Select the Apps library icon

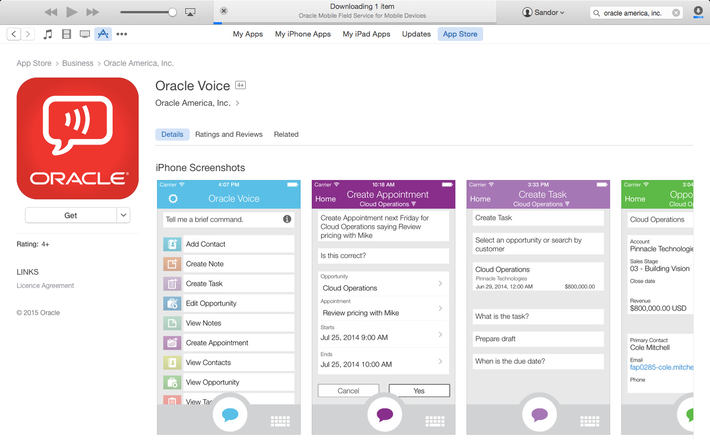[x=103, y=34]
